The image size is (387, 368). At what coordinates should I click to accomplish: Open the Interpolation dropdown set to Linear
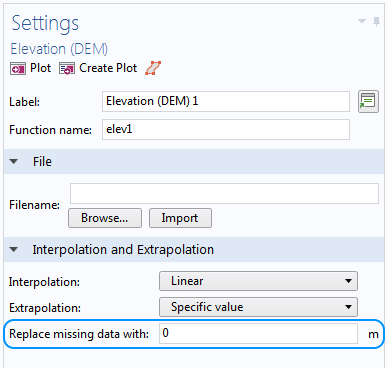(x=258, y=281)
